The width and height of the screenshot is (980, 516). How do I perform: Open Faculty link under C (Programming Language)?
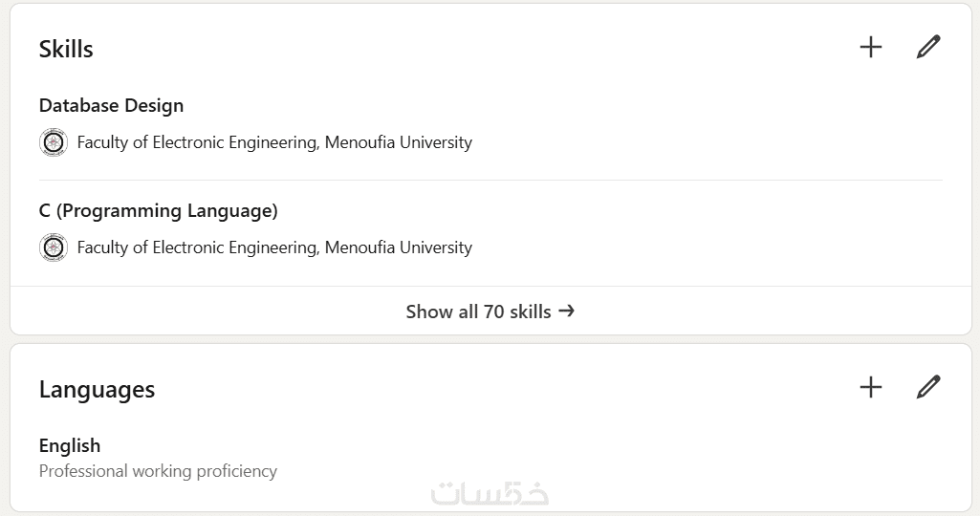point(274,247)
